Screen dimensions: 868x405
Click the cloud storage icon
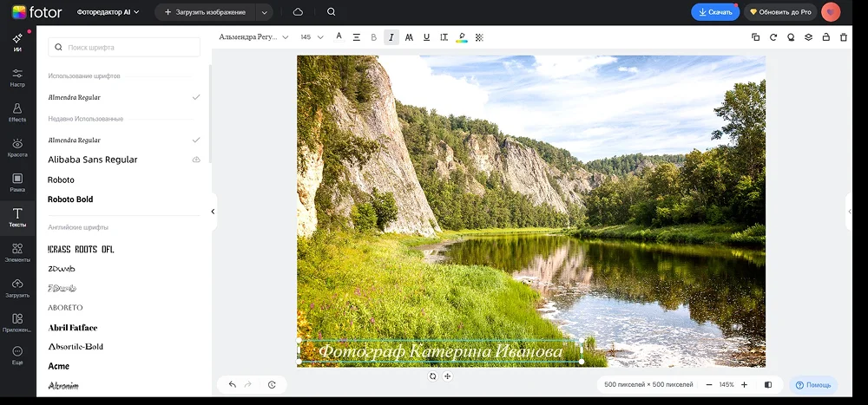tap(298, 11)
